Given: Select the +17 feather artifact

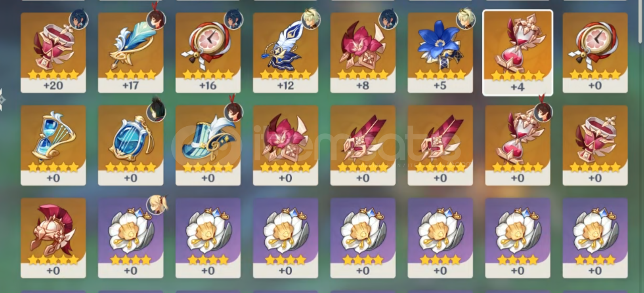Looking at the screenshot, I should pos(130,53).
